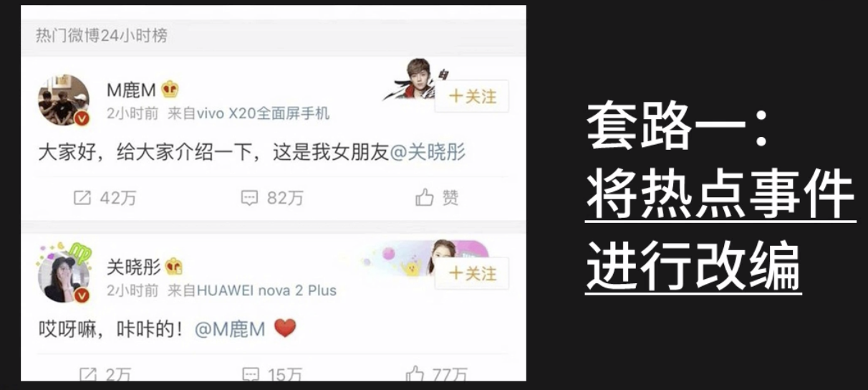Image resolution: width=868 pixels, height=390 pixels.
Task: Open M鹿M's profile avatar
Action: (x=64, y=100)
